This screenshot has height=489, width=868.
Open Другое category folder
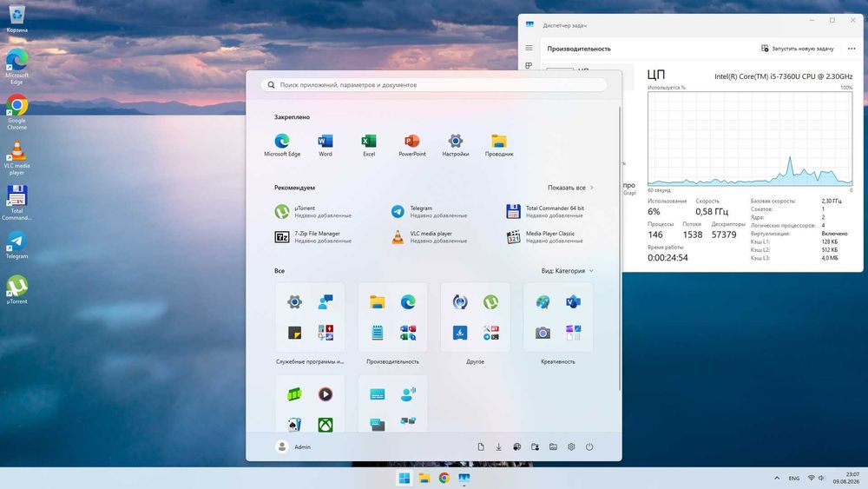pyautogui.click(x=475, y=317)
